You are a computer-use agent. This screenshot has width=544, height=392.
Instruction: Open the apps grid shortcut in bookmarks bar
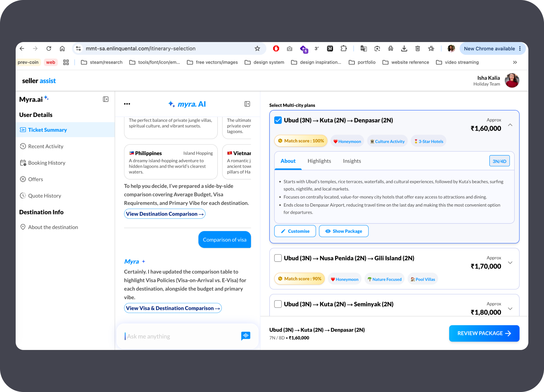pyautogui.click(x=66, y=62)
